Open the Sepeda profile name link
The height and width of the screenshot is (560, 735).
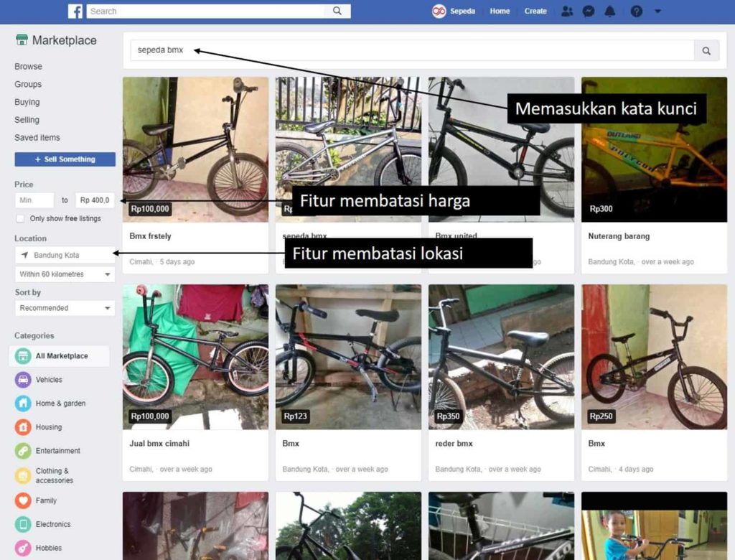462,11
